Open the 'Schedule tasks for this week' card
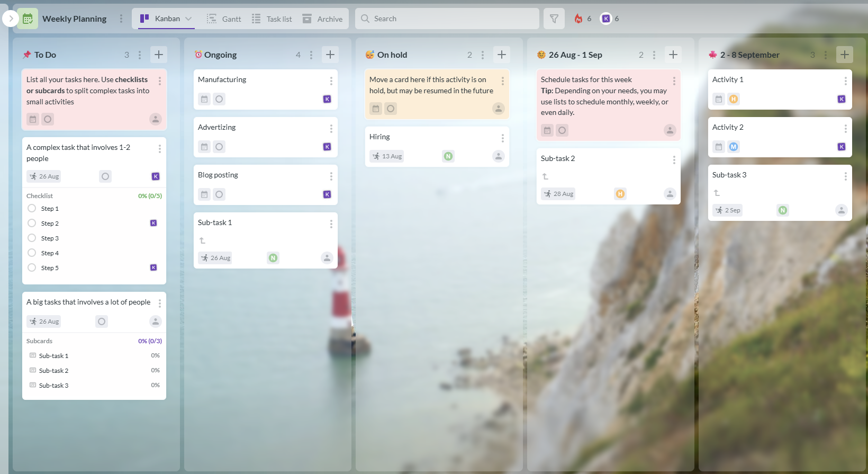The width and height of the screenshot is (868, 474). (609, 105)
